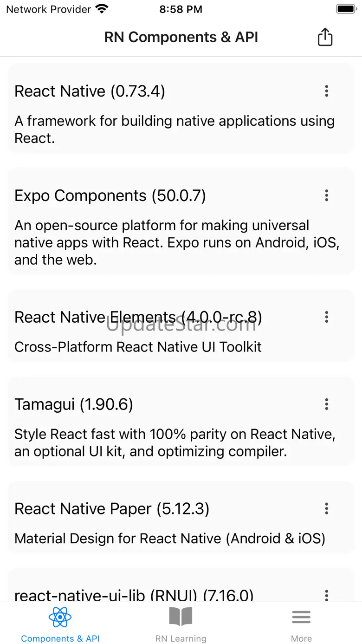Tap the text 'Cross-Platform React Native UI Toolkit'
This screenshot has height=644, width=362.
138,347
